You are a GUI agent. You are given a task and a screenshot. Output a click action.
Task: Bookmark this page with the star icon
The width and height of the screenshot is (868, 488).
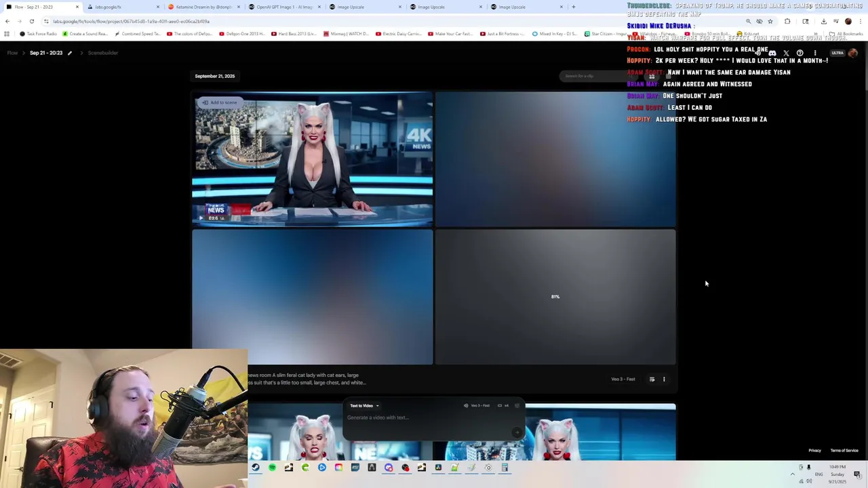770,21
